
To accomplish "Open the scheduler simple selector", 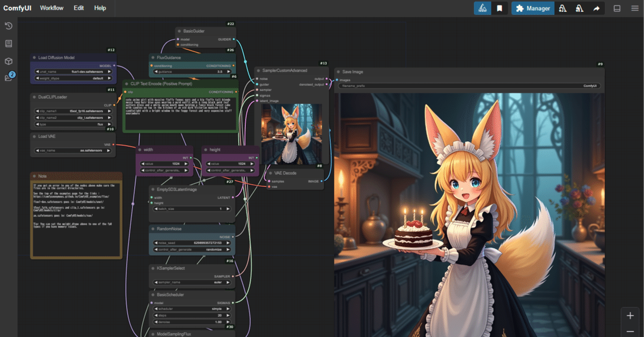I will [x=192, y=310].
